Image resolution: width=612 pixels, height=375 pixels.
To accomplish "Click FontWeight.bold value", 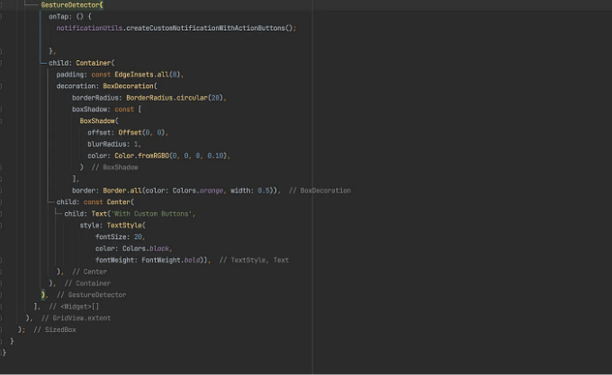I will pyautogui.click(x=171, y=260).
